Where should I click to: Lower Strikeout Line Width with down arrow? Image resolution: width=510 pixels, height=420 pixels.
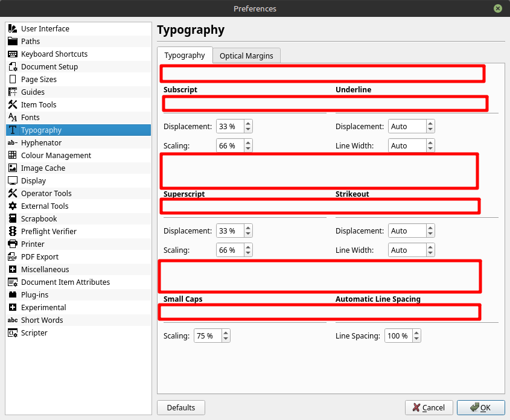point(430,253)
